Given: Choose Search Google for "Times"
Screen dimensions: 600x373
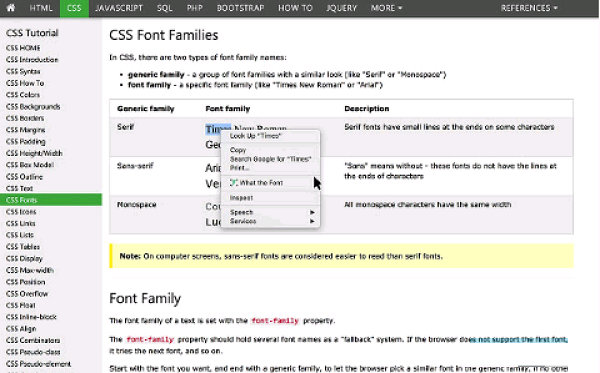Looking at the screenshot, I should [x=271, y=159].
